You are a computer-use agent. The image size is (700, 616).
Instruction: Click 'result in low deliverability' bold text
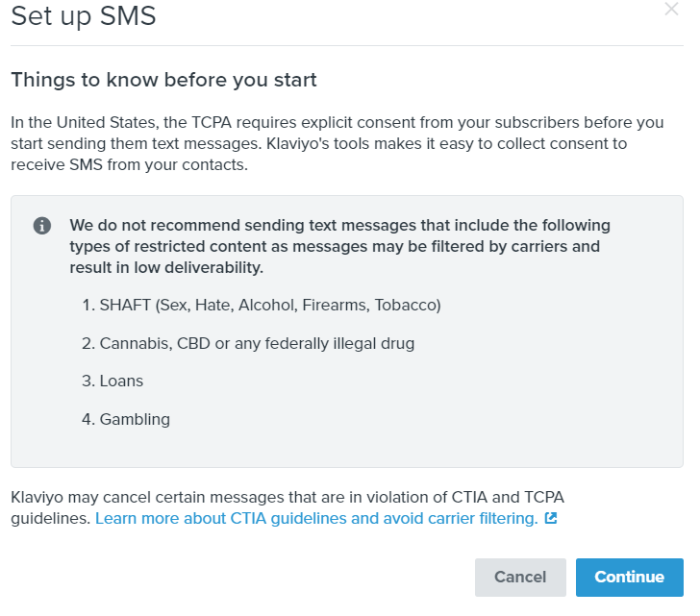point(166,267)
